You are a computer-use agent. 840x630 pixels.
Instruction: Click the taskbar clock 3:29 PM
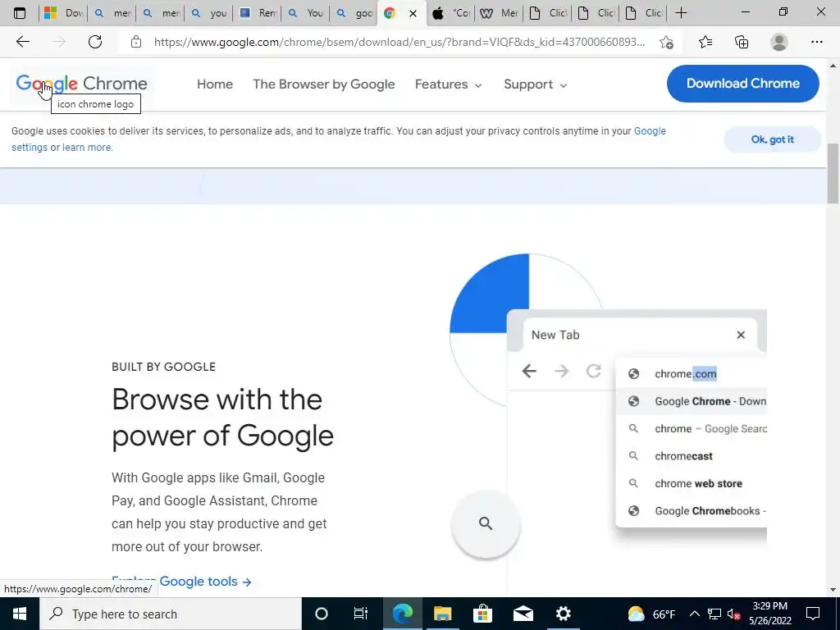(x=769, y=614)
